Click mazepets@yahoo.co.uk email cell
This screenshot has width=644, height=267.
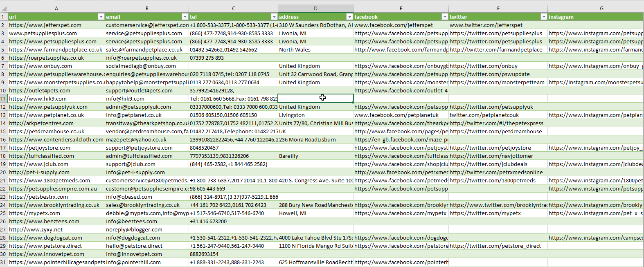[x=147, y=139]
